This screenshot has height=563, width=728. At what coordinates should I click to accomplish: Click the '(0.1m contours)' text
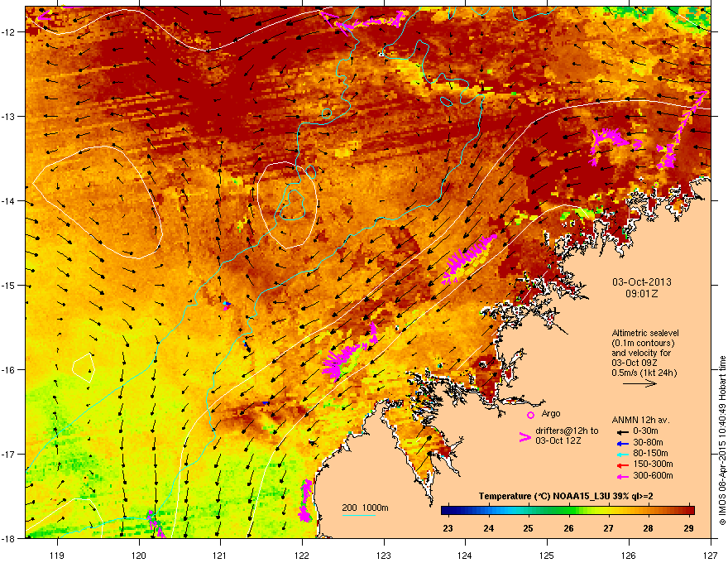click(x=643, y=343)
